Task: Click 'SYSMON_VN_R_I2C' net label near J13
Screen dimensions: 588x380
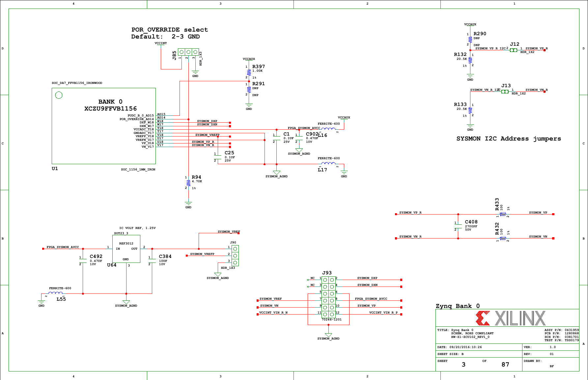Action: tap(486, 90)
